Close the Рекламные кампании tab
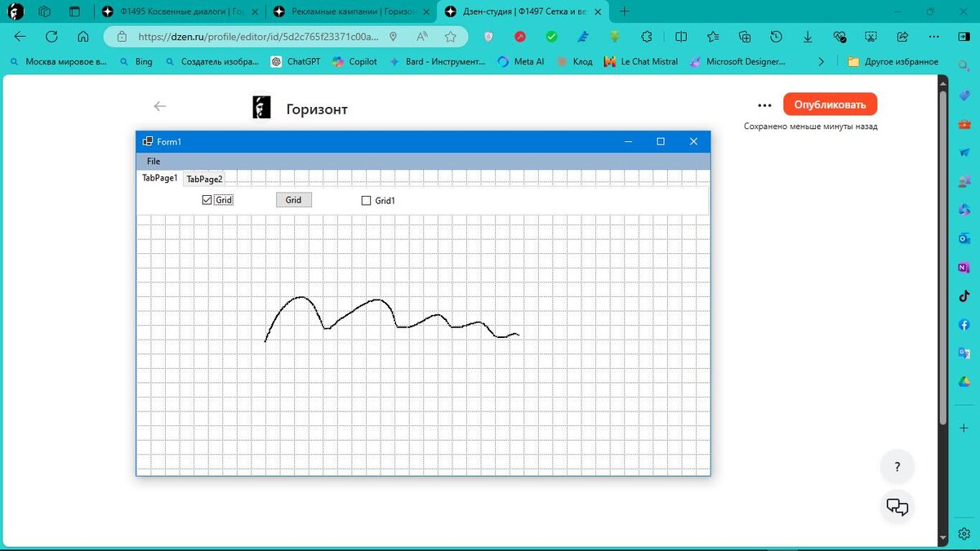The height and width of the screenshot is (551, 980). [425, 11]
